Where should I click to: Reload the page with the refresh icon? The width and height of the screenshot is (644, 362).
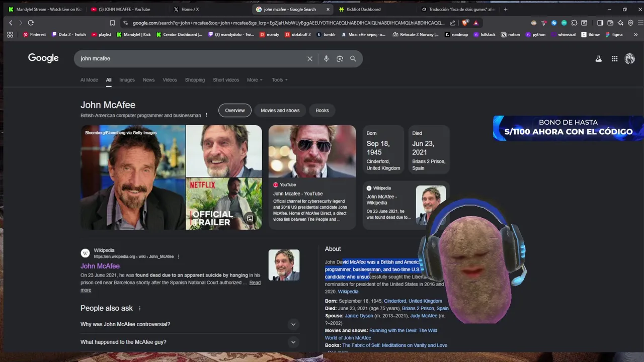point(31,23)
